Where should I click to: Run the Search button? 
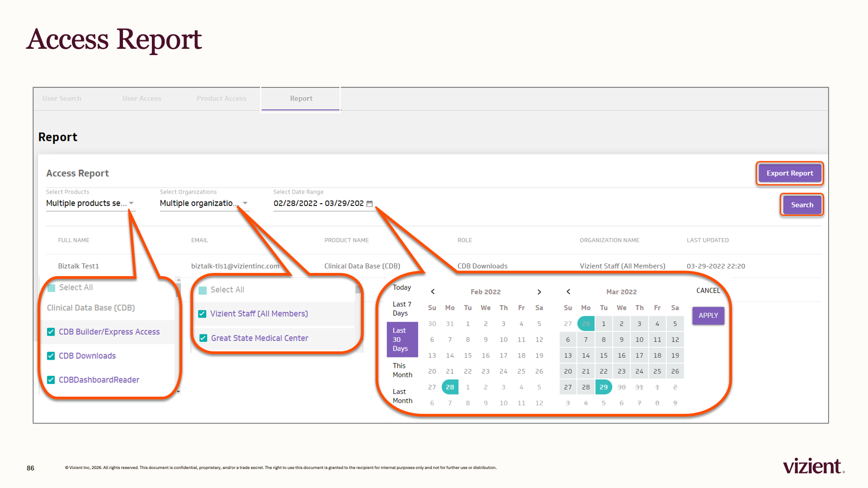(802, 205)
